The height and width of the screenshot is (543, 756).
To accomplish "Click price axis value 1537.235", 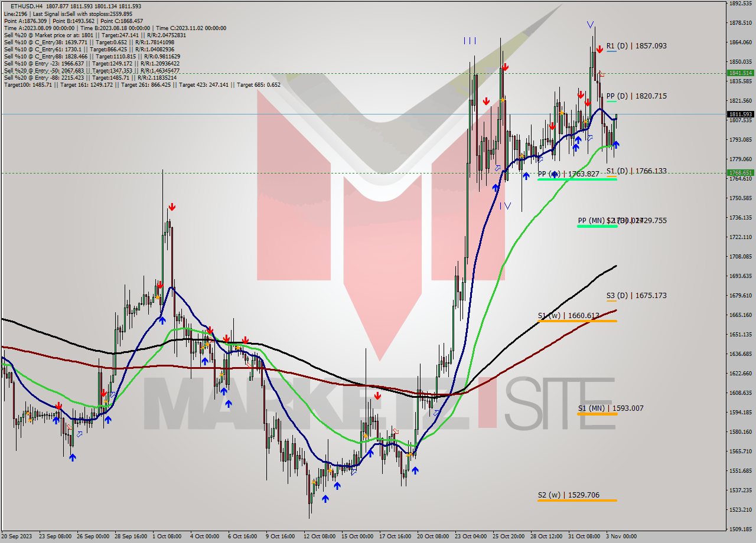I will coord(740,490).
